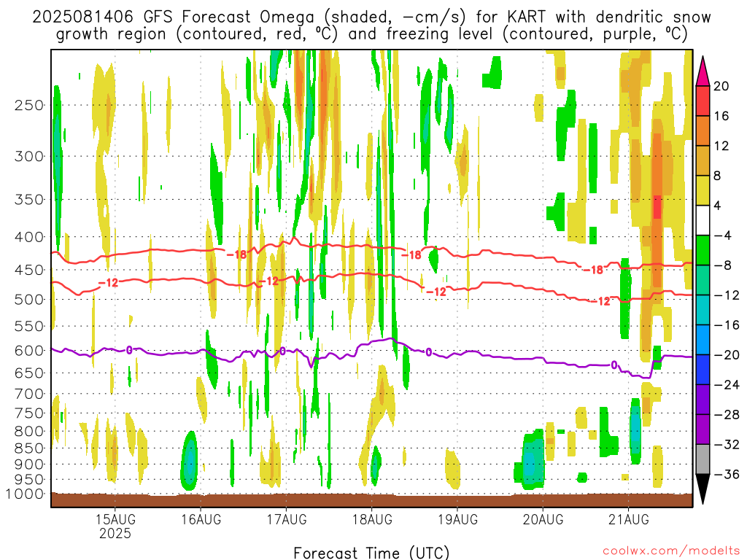Screen dimensions: 747x560
Task: Click the yellow swatch between 4 and 8
Action: click(703, 190)
